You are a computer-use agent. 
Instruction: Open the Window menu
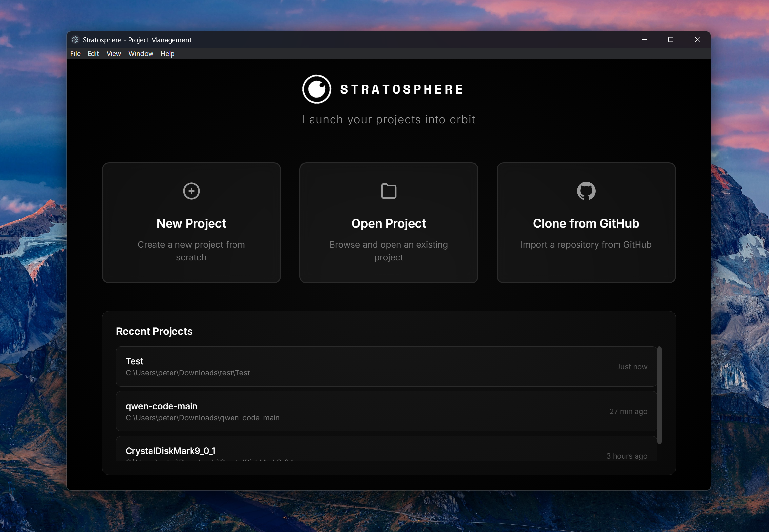(140, 54)
